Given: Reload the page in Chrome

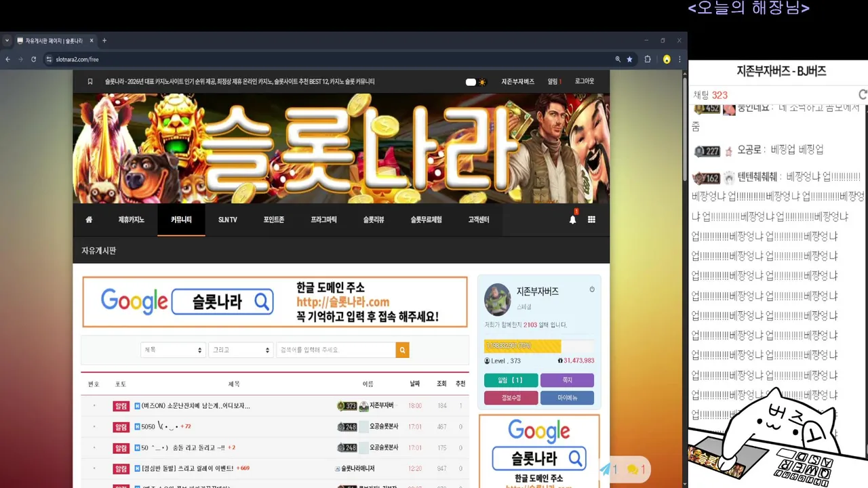Looking at the screenshot, I should coord(33,60).
